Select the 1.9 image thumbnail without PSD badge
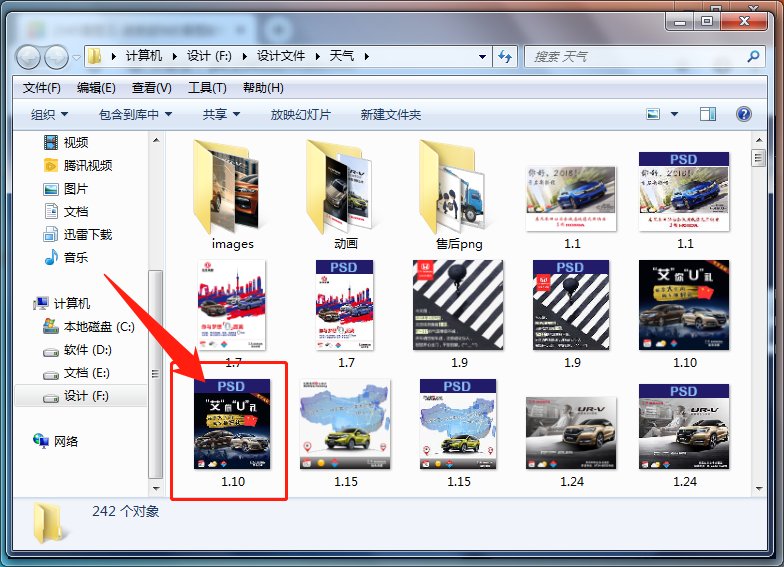The width and height of the screenshot is (784, 567). [x=458, y=305]
